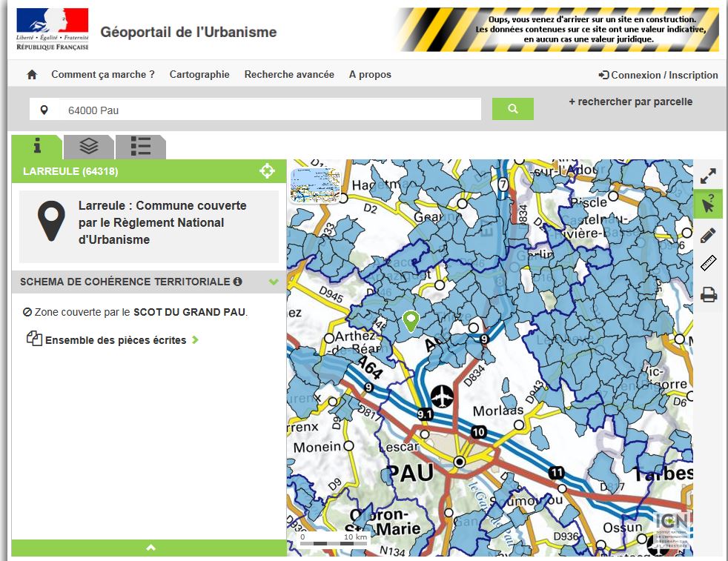Open rechercher par parcelle
The width and height of the screenshot is (728, 561).
[630, 102]
